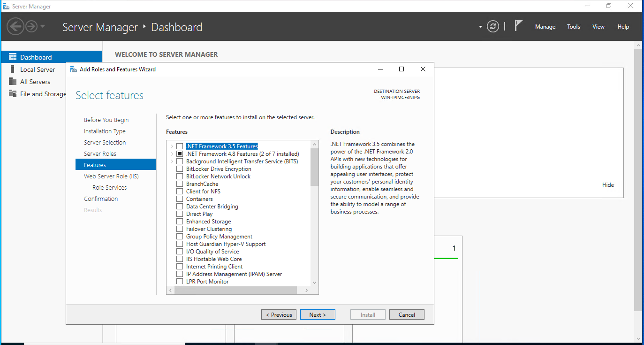The width and height of the screenshot is (644, 345).
Task: Select Host Guardian Hyper-V Support label
Action: pyautogui.click(x=226, y=244)
